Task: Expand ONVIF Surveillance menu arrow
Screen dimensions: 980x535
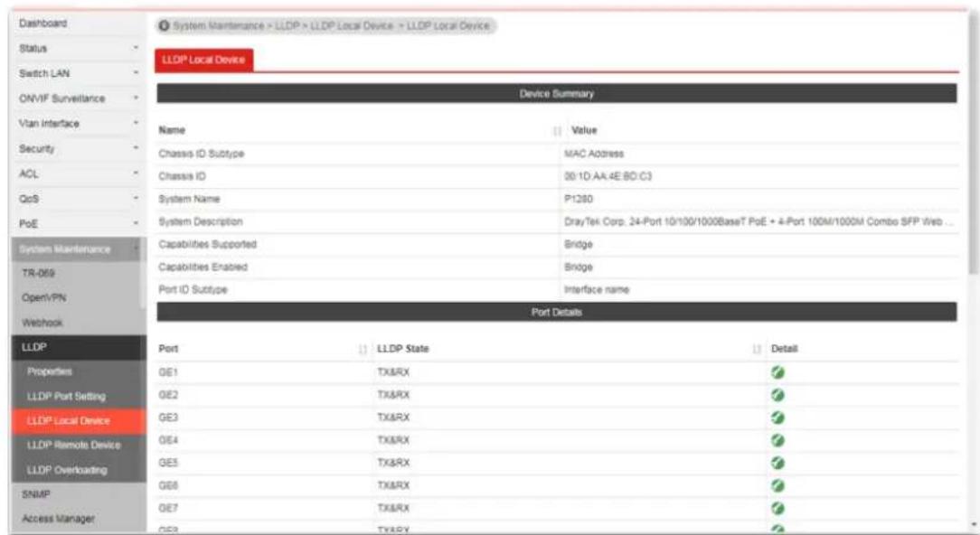Action: (136, 99)
